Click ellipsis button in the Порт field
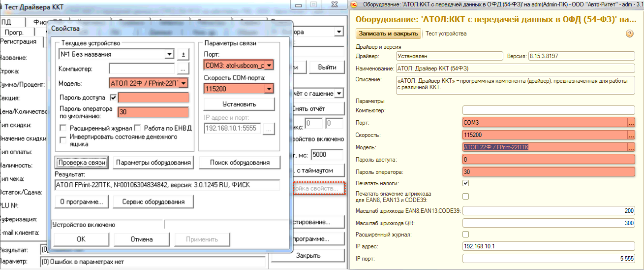The height and width of the screenshot is (270, 644). (x=631, y=122)
